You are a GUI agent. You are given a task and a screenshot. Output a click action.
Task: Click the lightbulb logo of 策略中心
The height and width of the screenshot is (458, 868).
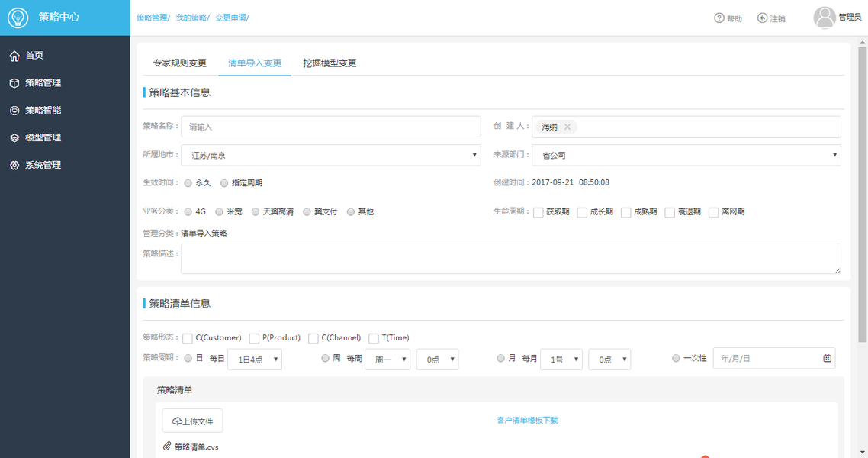(18, 18)
